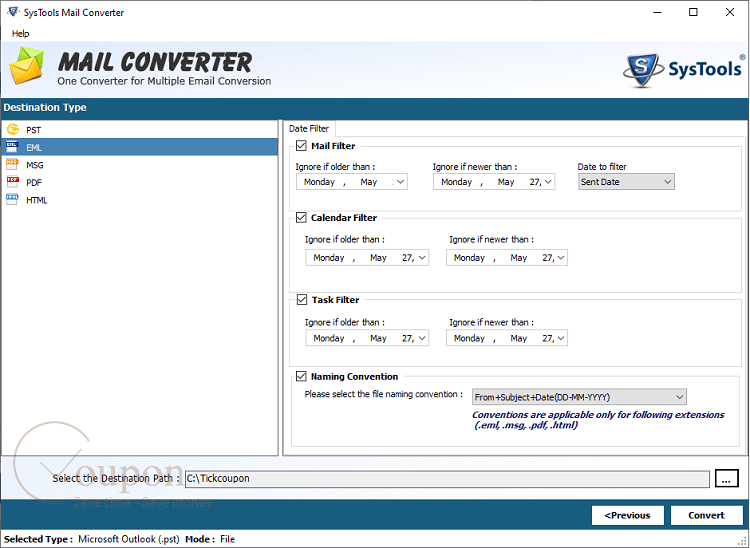Click 'Mode :' status bar label

[x=200, y=539]
